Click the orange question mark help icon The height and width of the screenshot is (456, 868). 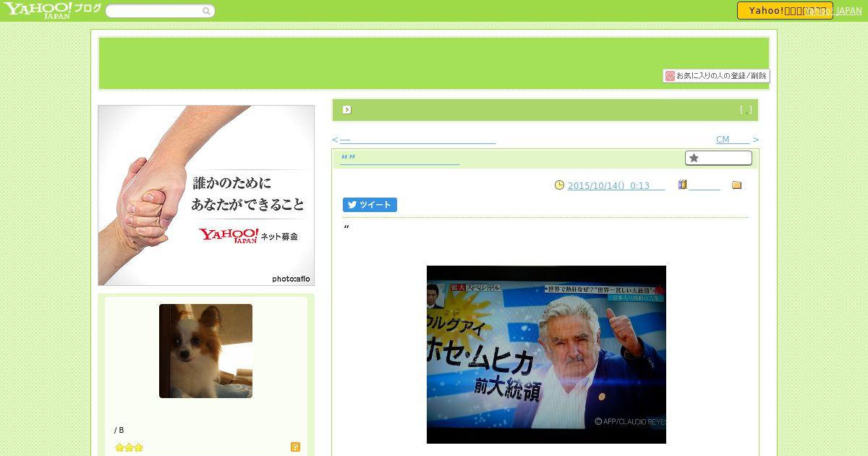pos(295,447)
